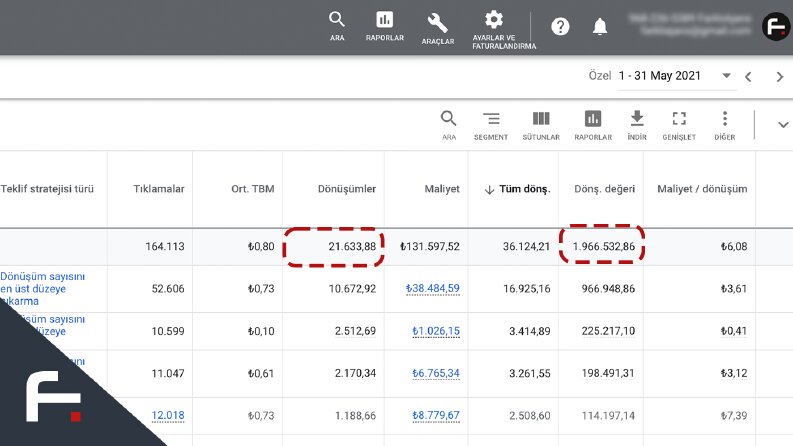This screenshot has width=793, height=446.
Task: Sort by Ort. TBM column header
Action: [x=252, y=189]
